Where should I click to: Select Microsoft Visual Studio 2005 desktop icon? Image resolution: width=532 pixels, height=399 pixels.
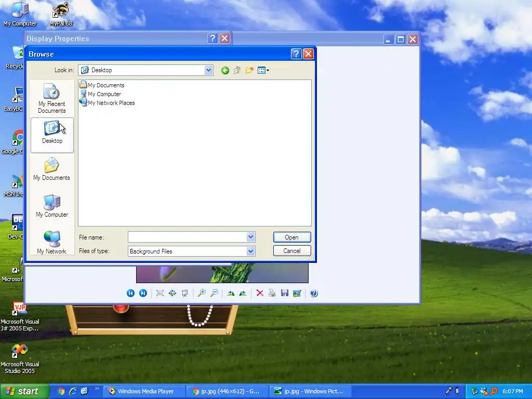click(x=20, y=359)
